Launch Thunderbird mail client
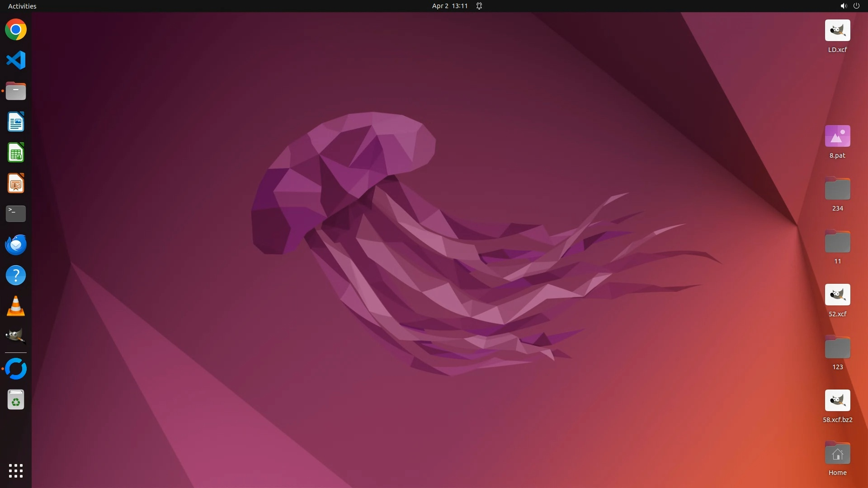The image size is (868, 488). click(16, 244)
